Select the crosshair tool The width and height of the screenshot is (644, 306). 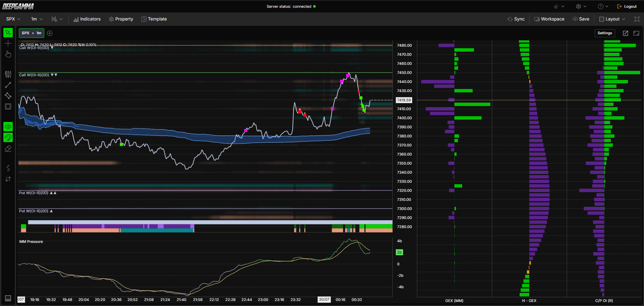click(x=8, y=43)
